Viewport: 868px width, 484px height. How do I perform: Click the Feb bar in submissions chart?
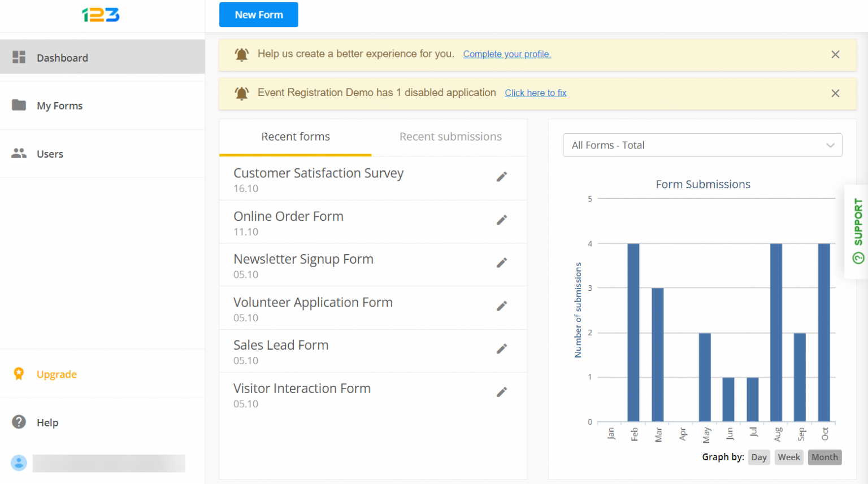pos(633,333)
